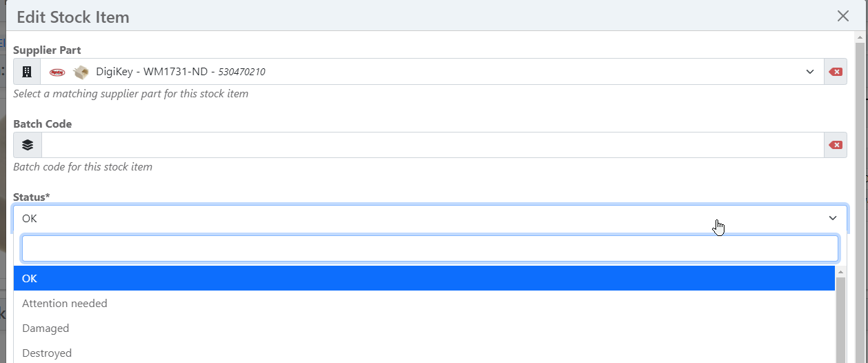The image size is (868, 363).
Task: Focus the Batch Code text input
Action: (433, 145)
